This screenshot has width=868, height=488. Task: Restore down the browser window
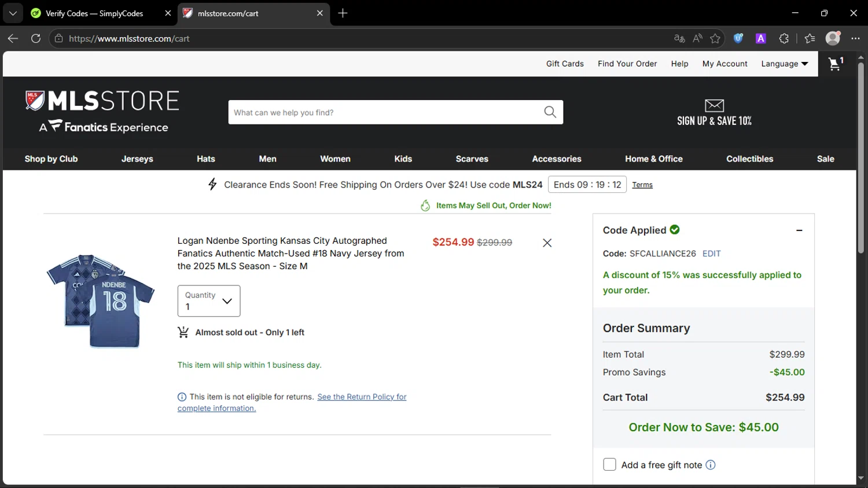click(825, 13)
